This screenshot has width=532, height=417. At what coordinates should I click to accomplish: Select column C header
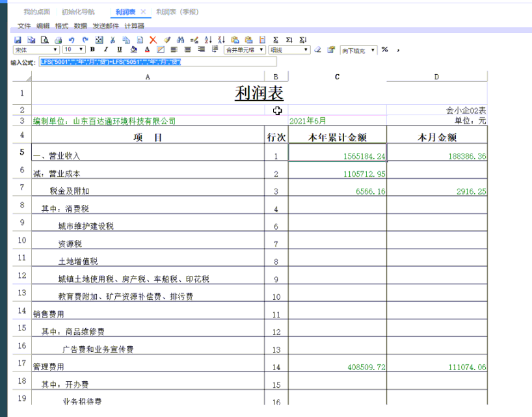pos(338,77)
